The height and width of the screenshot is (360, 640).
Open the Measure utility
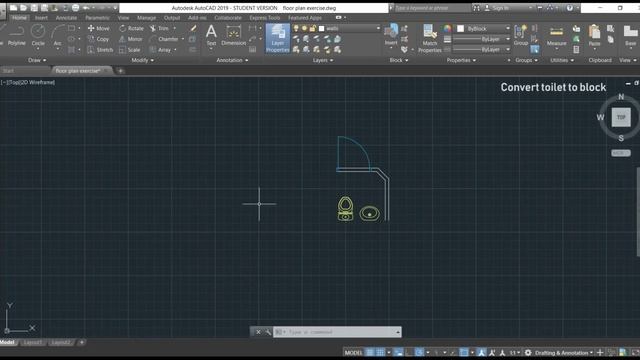pos(556,36)
